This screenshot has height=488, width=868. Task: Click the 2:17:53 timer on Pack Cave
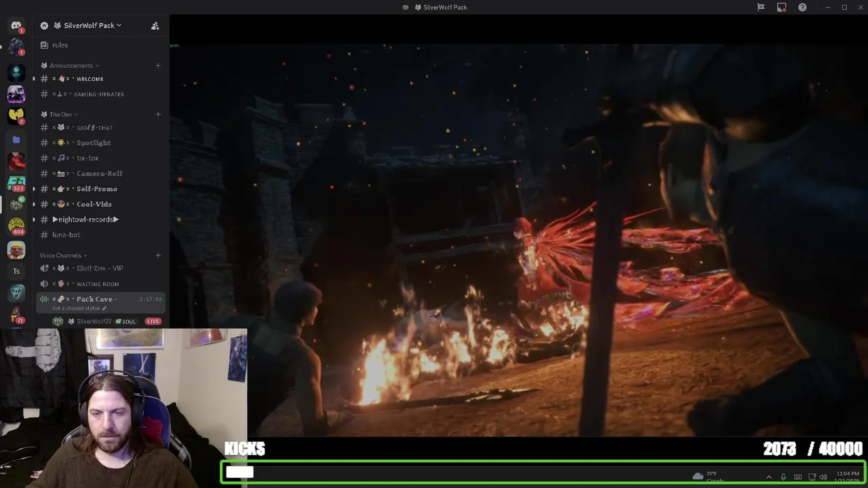[151, 299]
